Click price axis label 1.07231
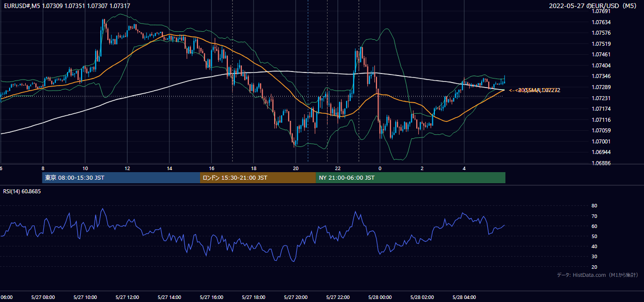 pyautogui.click(x=601, y=98)
